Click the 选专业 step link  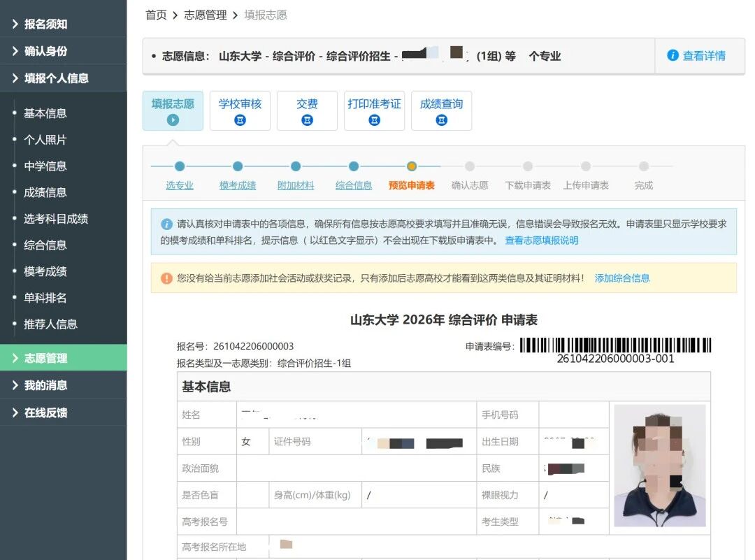pos(180,185)
